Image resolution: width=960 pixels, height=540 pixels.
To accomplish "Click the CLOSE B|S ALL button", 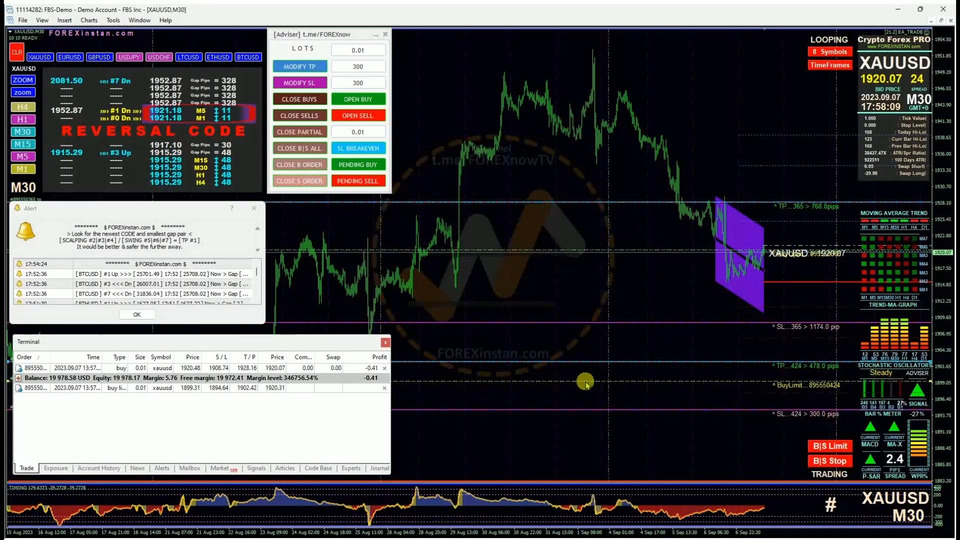I will (x=300, y=148).
